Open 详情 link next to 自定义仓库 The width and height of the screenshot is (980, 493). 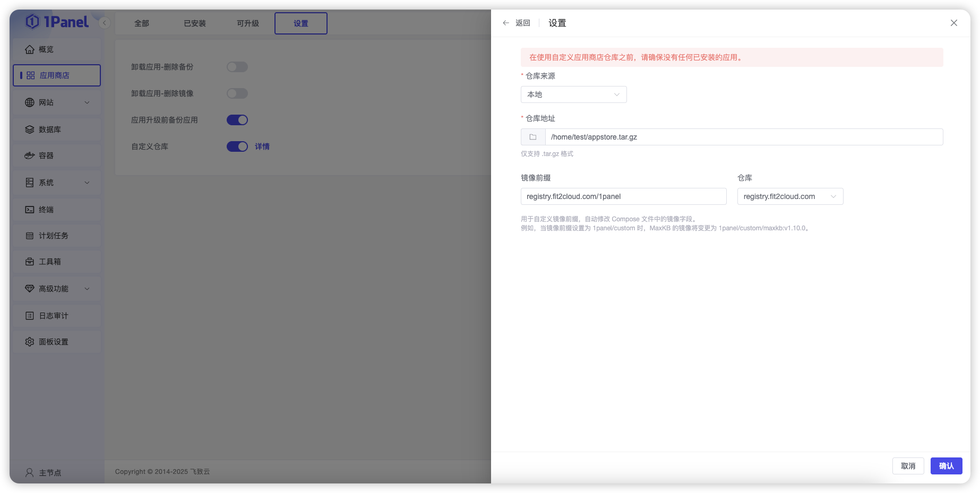click(262, 146)
